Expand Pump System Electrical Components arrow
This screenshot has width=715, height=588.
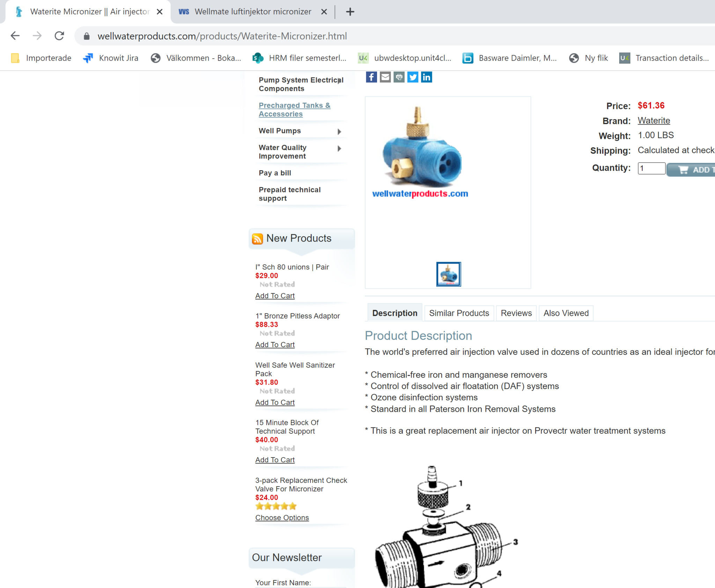coord(339,81)
